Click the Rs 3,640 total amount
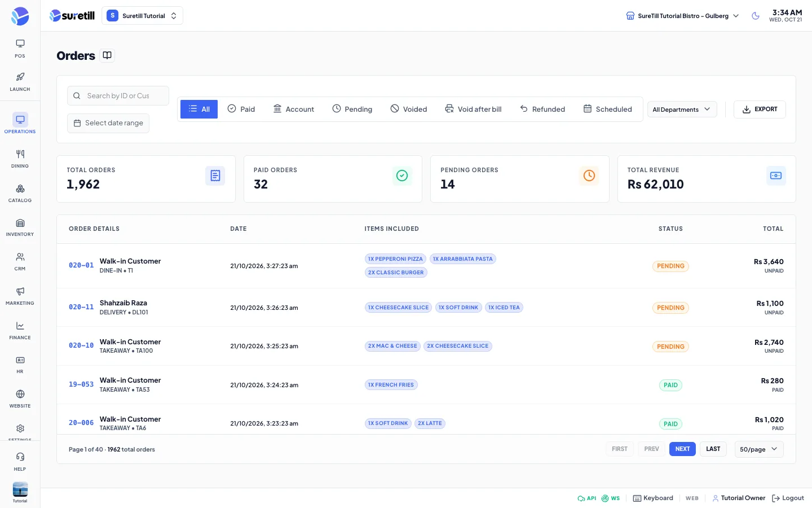The height and width of the screenshot is (508, 812). pos(769,262)
